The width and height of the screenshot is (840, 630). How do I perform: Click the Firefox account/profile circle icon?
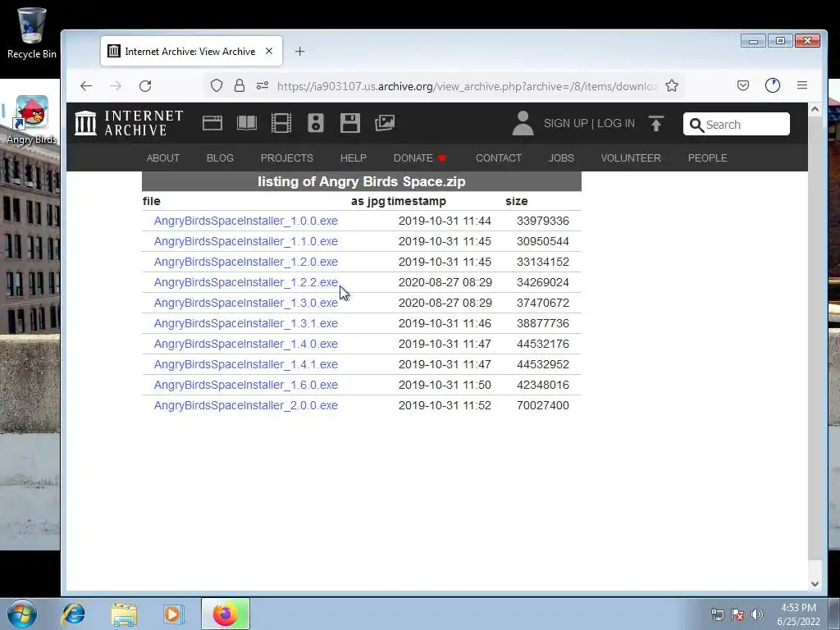(773, 85)
